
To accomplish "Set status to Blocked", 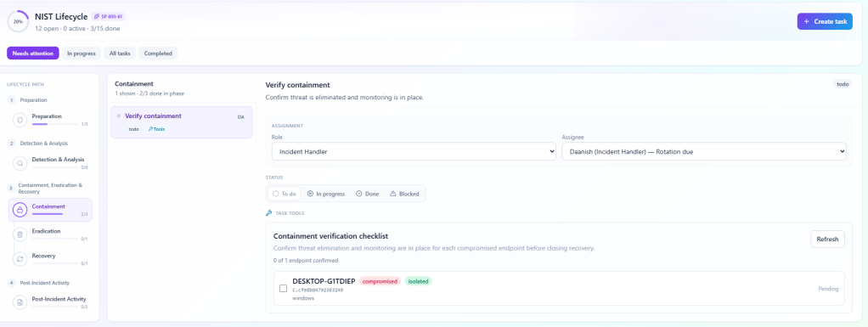I will [404, 194].
